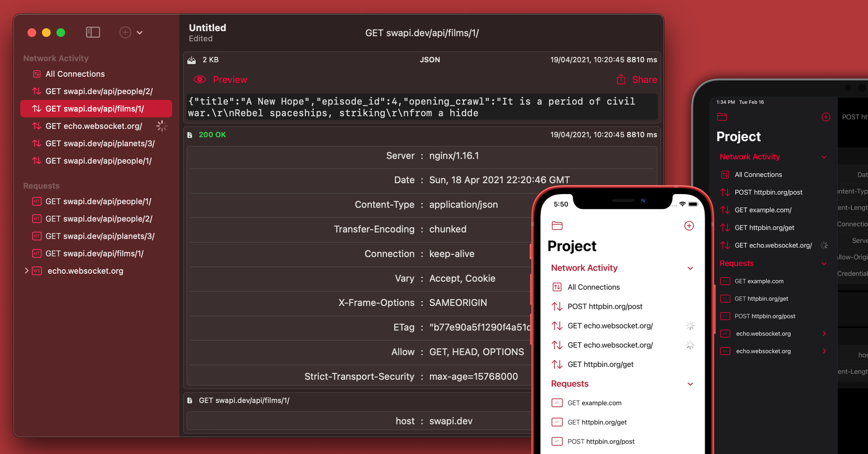Open the add menu dropdown chevron
This screenshot has height=454, width=868.
pos(140,33)
